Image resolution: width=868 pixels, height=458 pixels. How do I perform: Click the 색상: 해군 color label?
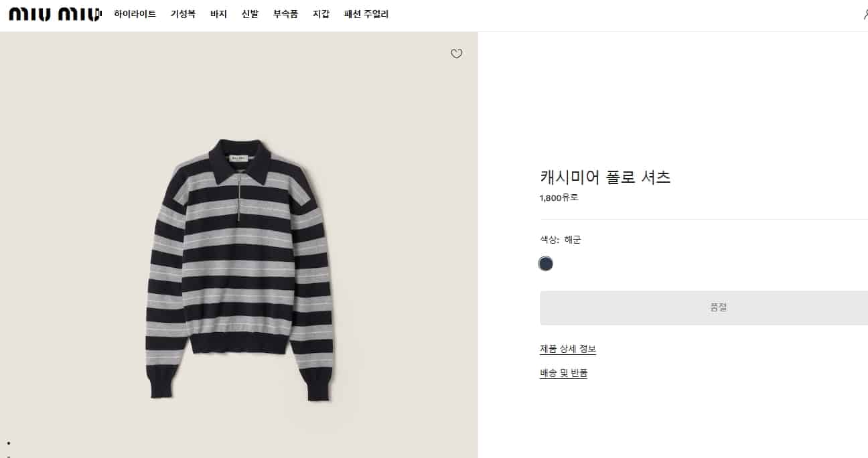click(561, 240)
